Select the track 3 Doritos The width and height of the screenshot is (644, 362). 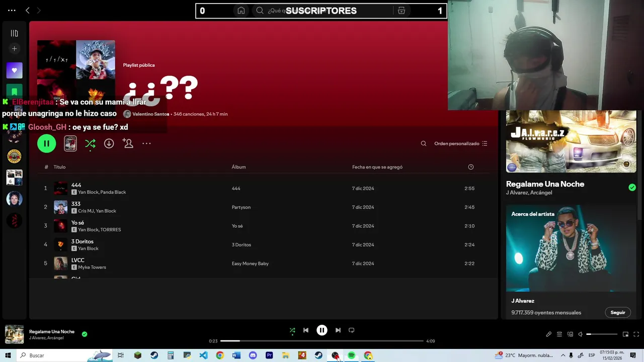tap(264, 245)
